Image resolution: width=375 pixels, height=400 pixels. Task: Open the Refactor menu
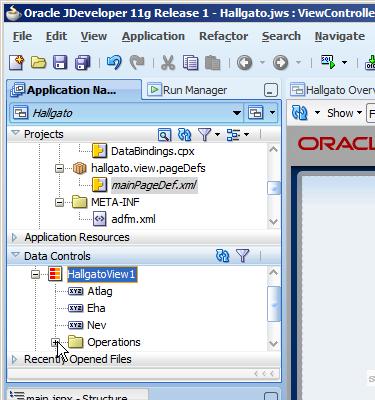pyautogui.click(x=223, y=36)
